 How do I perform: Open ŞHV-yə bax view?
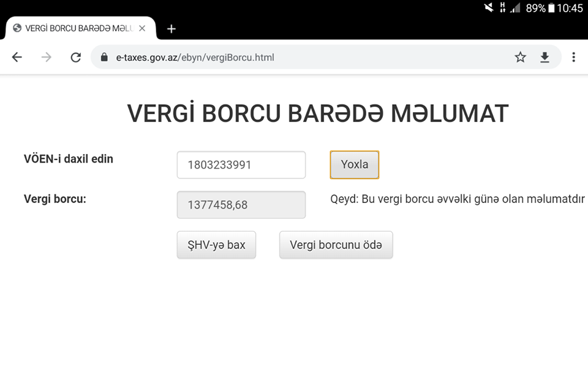pyautogui.click(x=216, y=244)
